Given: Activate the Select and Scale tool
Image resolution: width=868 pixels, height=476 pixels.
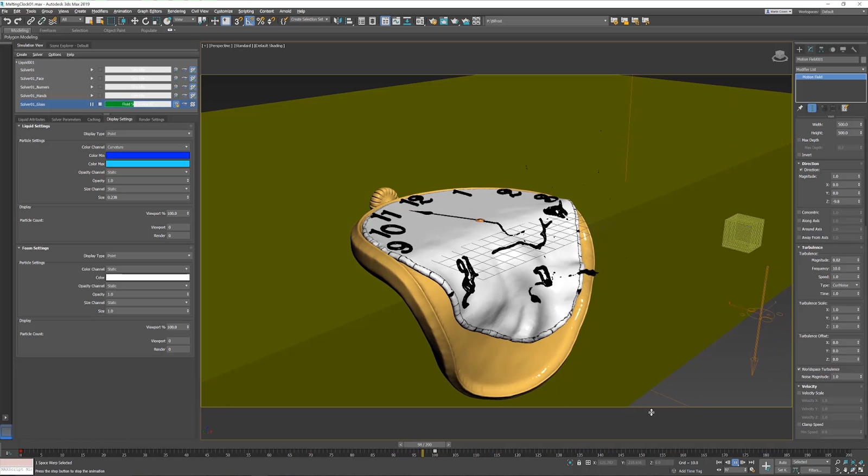Looking at the screenshot, I should coord(156,21).
